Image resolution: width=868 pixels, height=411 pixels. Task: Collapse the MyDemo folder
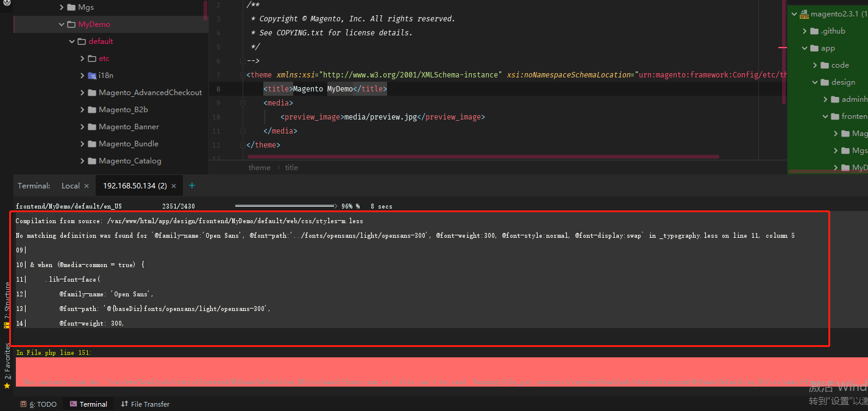(62, 24)
